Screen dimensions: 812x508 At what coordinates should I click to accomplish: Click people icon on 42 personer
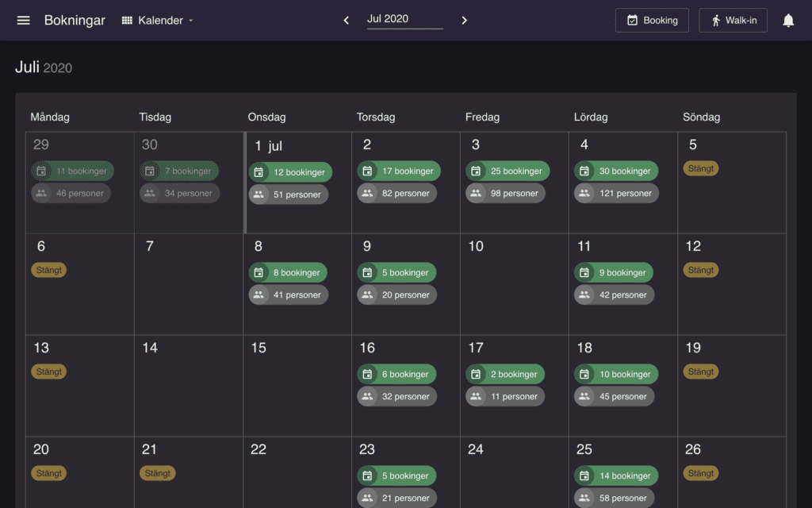(584, 294)
